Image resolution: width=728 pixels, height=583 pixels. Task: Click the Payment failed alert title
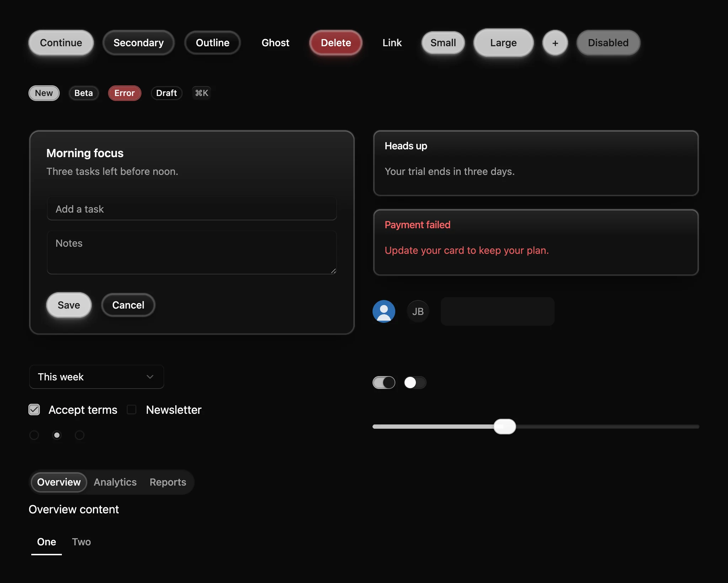(418, 225)
